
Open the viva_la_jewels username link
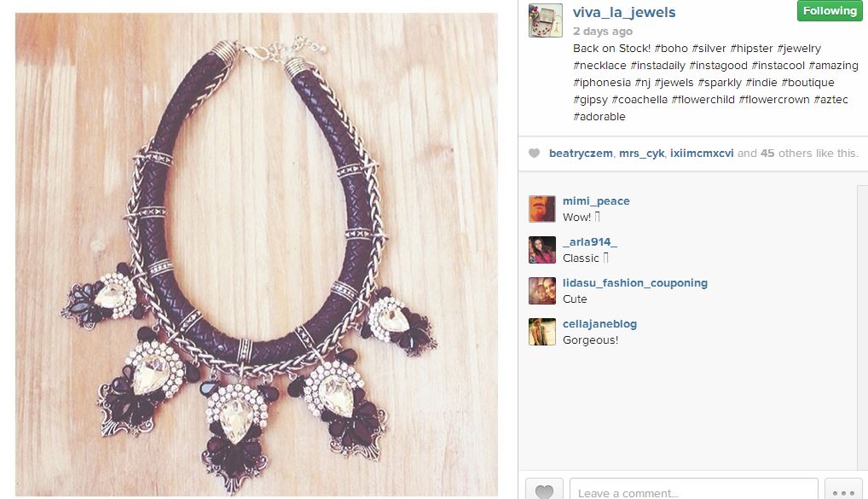624,12
